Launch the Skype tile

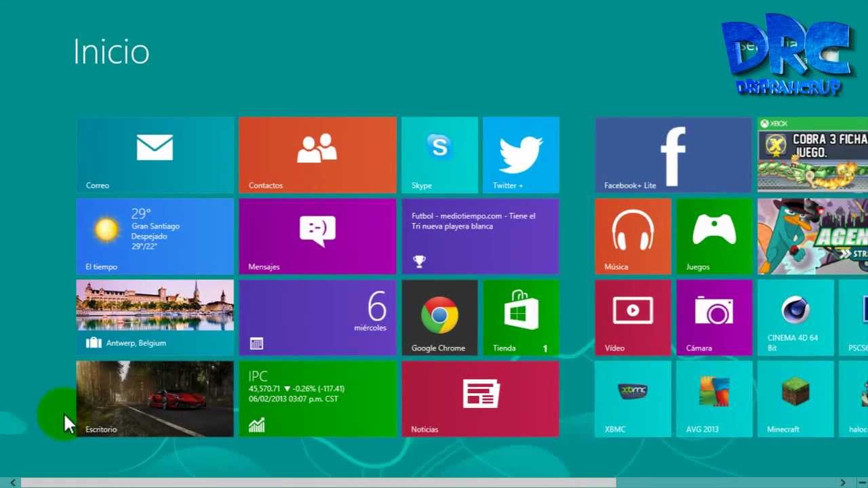click(439, 155)
